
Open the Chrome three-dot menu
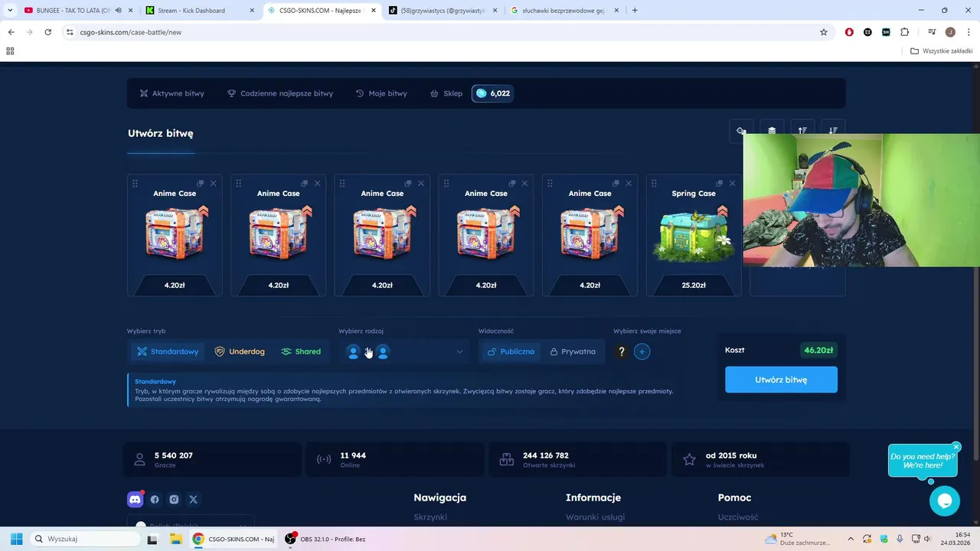coord(968,32)
